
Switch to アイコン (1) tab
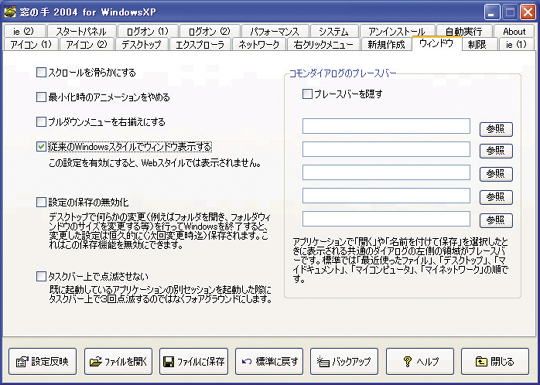[x=31, y=44]
